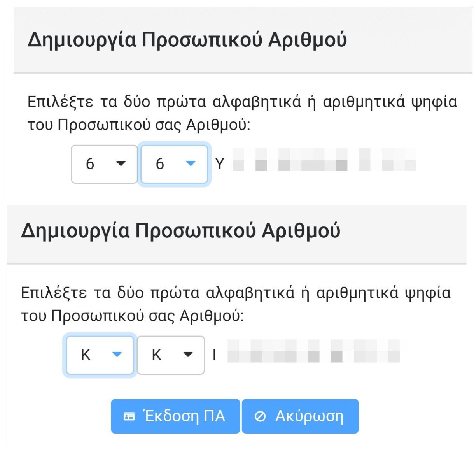Click the blue arrow of the focused '6' dropdown
This screenshot has height=467, width=476.
[x=191, y=163]
